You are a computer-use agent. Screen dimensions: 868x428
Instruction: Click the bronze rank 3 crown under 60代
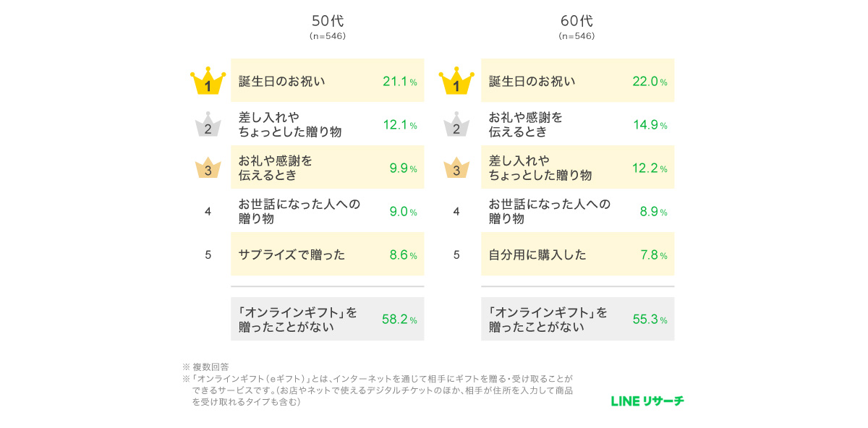point(456,168)
